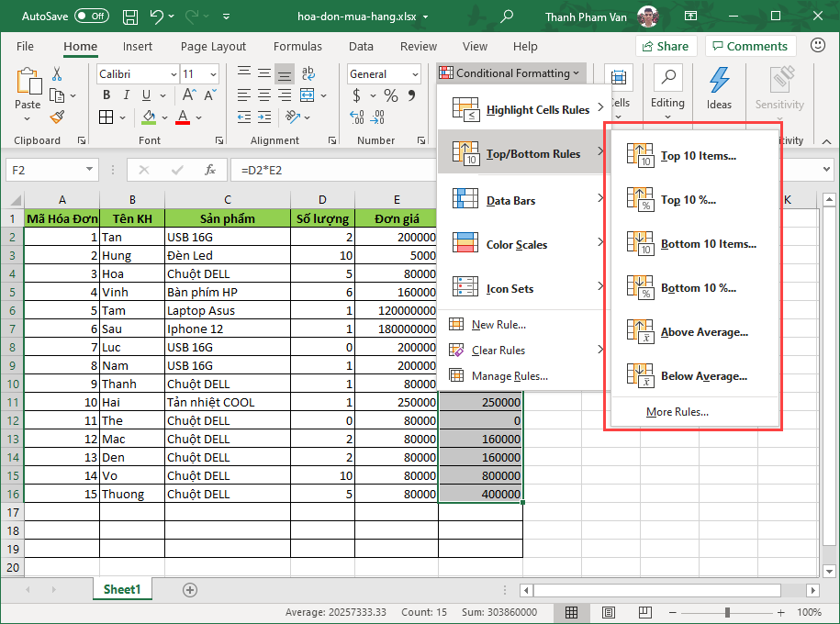
Task: Click the Wrap Text icon
Action: 308,73
